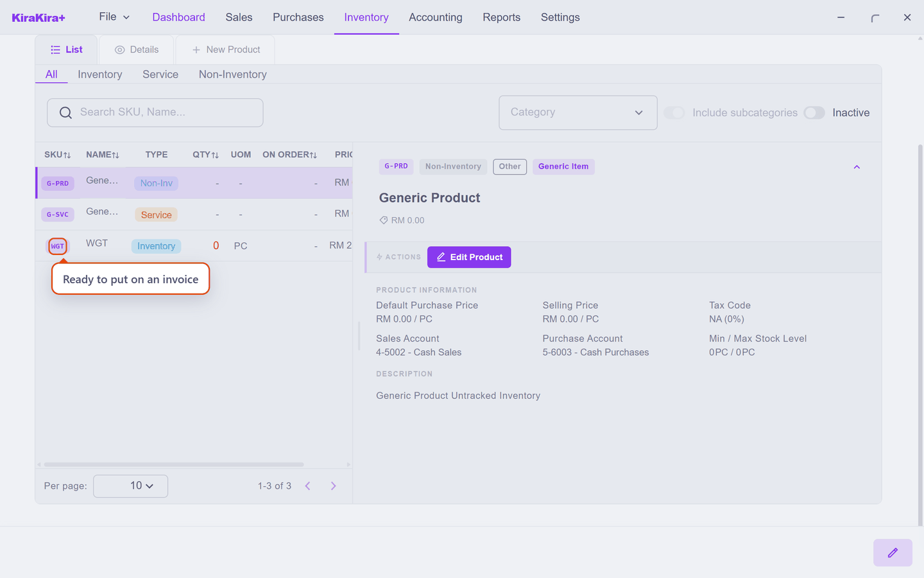Open the Purchases menu

(298, 17)
